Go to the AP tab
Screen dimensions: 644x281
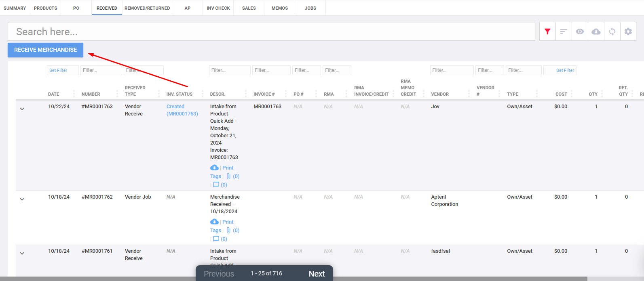(x=188, y=8)
